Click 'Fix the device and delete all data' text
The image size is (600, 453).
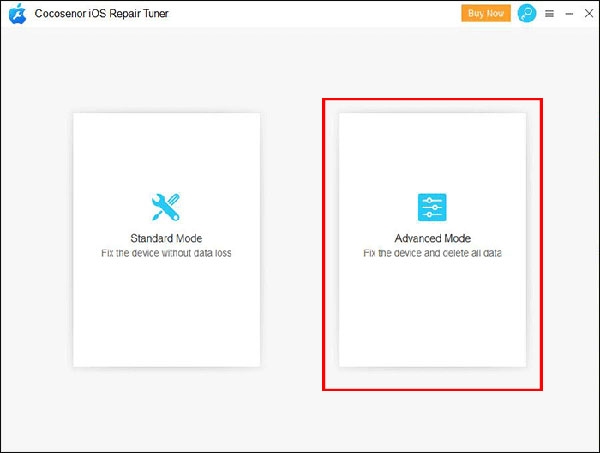tap(432, 253)
